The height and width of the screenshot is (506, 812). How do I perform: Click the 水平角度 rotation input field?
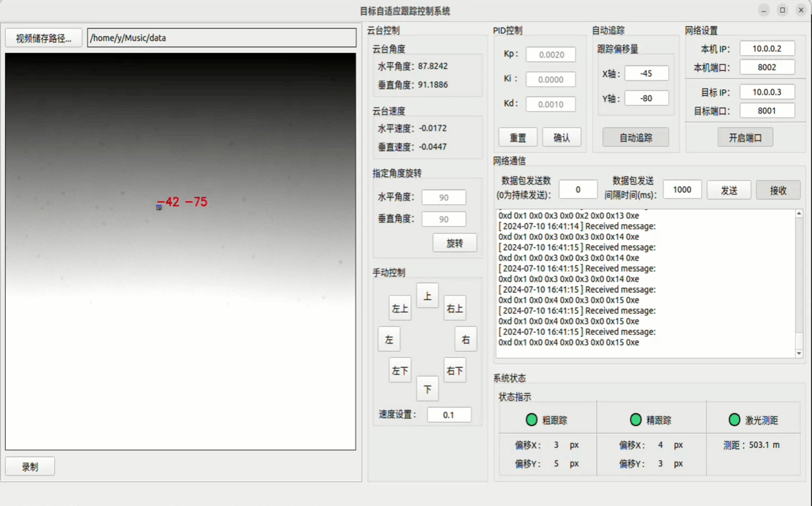point(444,197)
